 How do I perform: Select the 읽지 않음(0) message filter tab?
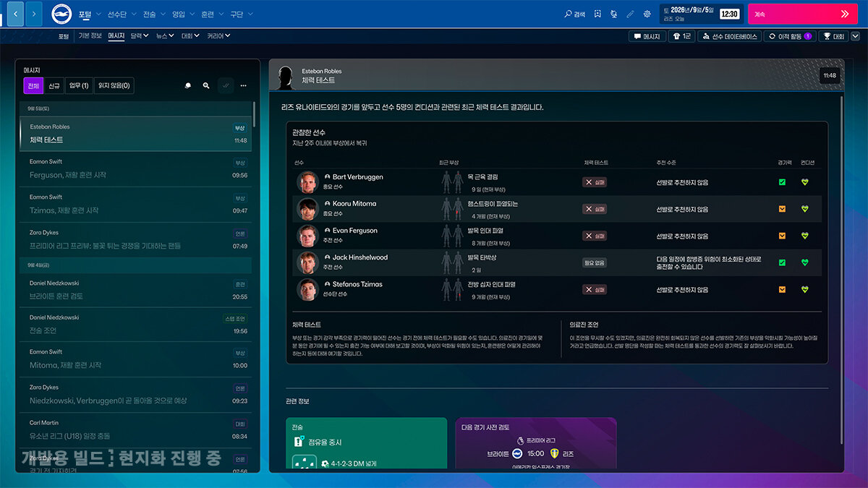coord(114,85)
